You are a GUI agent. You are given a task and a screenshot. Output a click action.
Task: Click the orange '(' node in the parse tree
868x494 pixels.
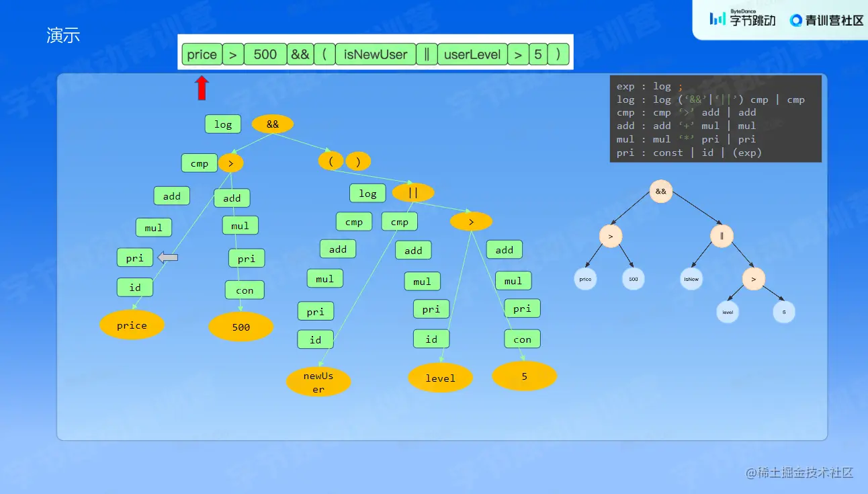331,161
